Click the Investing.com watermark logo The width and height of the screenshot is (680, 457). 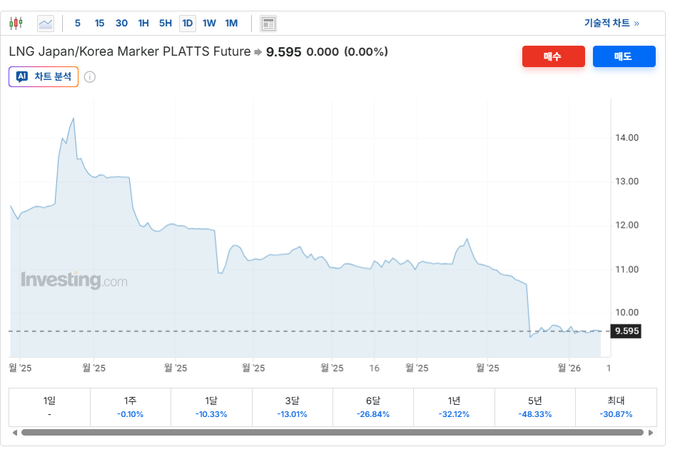74,281
